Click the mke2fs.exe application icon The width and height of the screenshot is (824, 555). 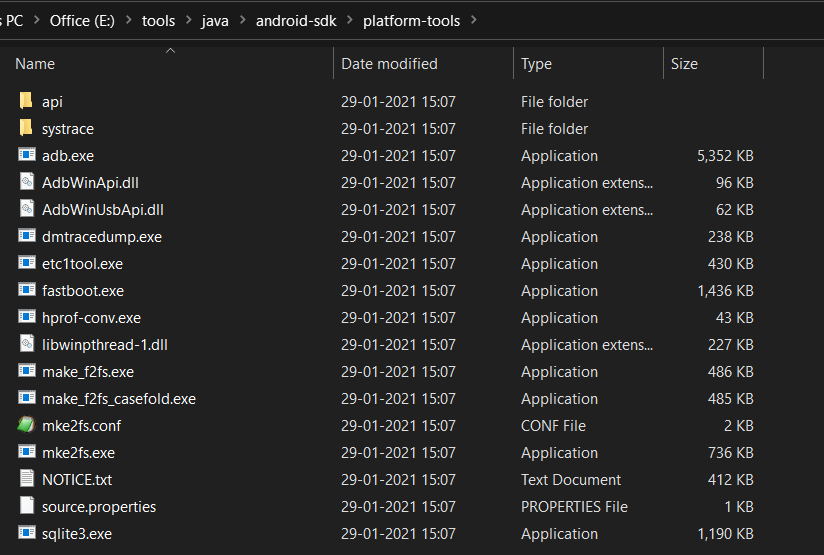27,451
